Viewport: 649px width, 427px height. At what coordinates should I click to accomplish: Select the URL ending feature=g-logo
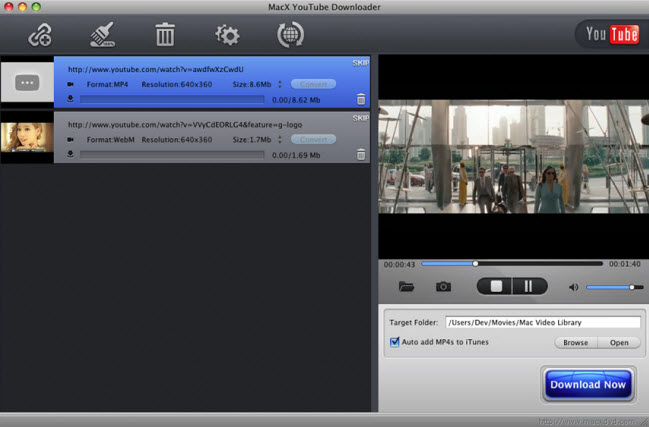tap(185, 125)
